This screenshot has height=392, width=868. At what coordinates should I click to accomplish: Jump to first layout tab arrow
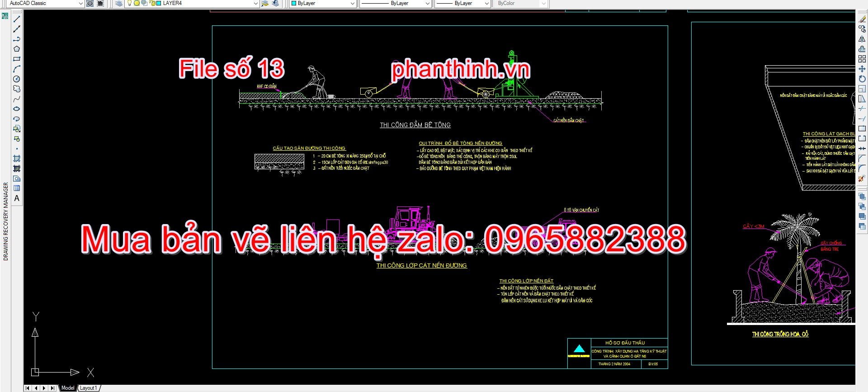pyautogui.click(x=28, y=388)
